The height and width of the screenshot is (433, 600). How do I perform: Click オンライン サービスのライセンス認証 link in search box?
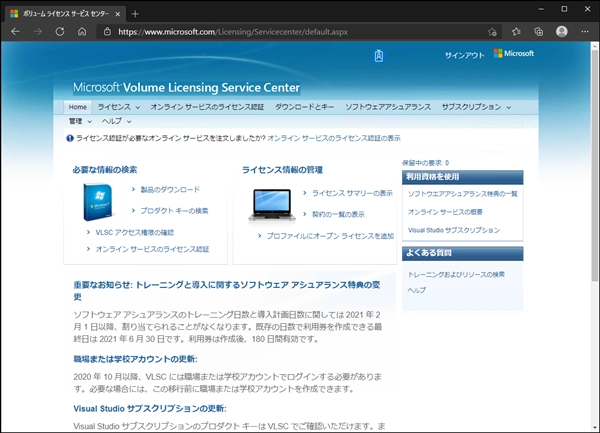coord(152,249)
